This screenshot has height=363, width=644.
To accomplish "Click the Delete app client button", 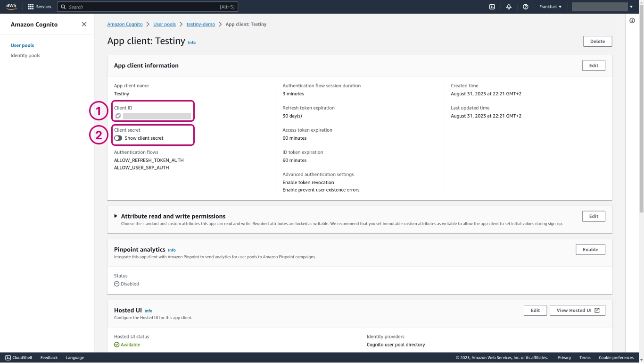I will click(x=597, y=42).
